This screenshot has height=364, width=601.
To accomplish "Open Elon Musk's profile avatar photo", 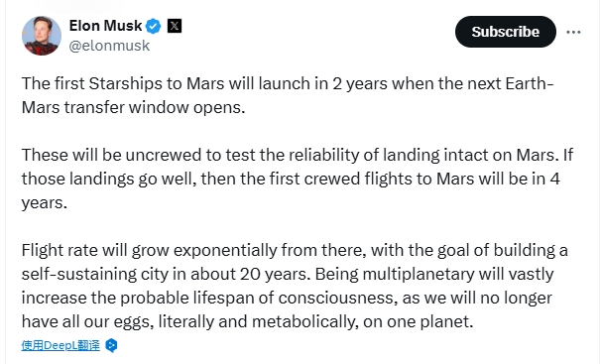I will tap(42, 36).
